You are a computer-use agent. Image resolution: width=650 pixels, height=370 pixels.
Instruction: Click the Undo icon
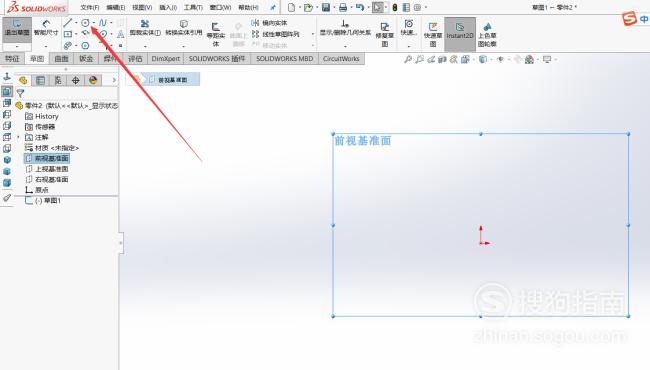point(359,7)
